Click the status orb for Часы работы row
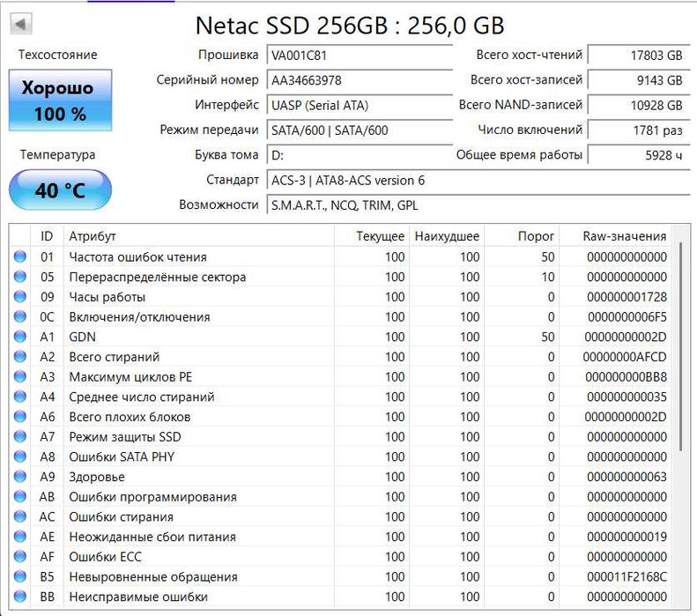This screenshot has width=697, height=616. [x=20, y=296]
